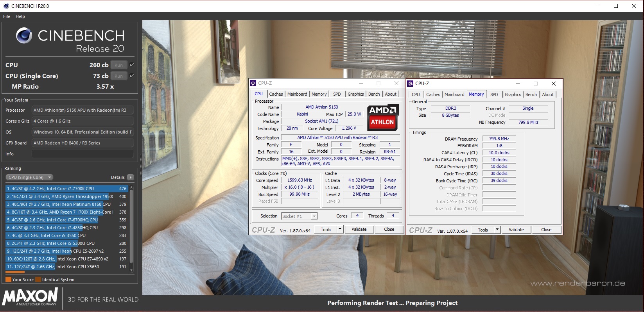Open SPD tab in left CPU-Z
The width and height of the screenshot is (644, 312).
coord(337,94)
